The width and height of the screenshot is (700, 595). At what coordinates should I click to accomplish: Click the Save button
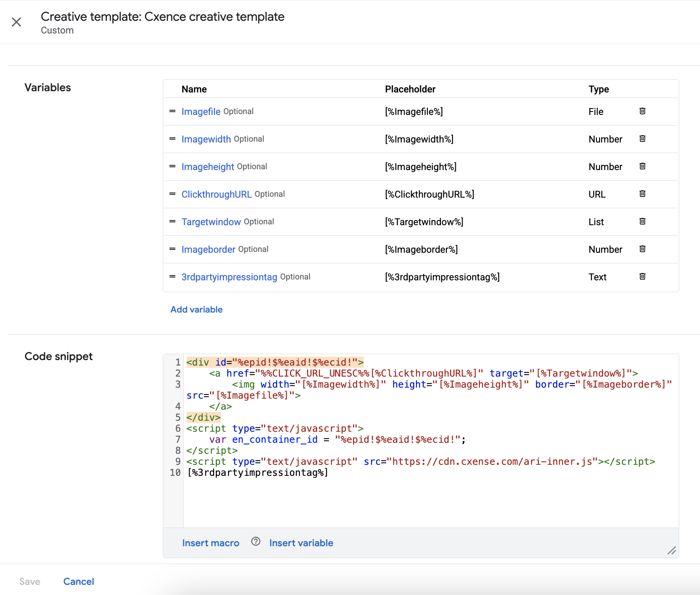(30, 581)
